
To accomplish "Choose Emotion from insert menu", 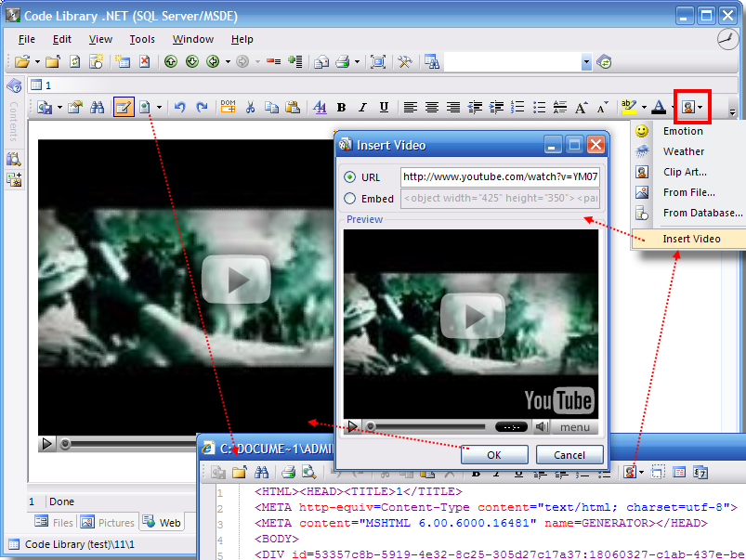I will [x=689, y=131].
